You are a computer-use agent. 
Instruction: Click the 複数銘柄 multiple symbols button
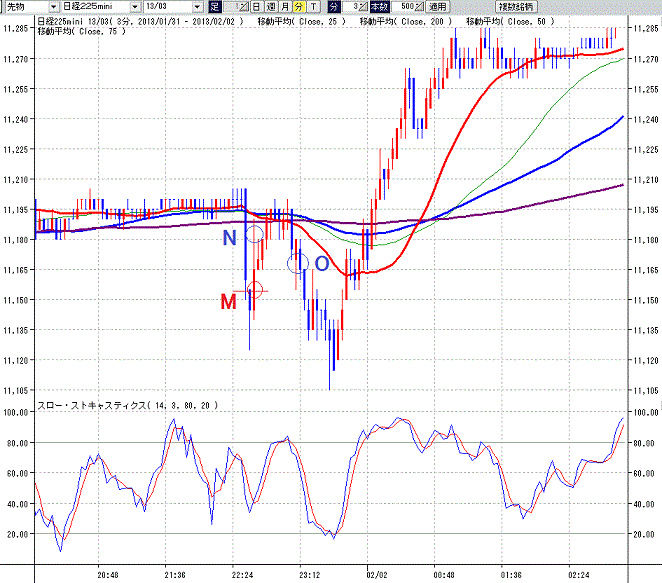pyautogui.click(x=516, y=7)
